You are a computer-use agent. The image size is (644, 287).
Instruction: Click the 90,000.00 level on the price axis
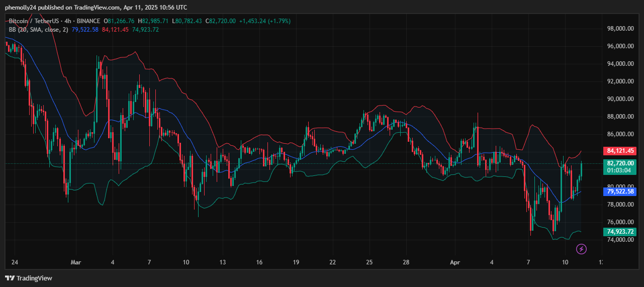pos(619,99)
